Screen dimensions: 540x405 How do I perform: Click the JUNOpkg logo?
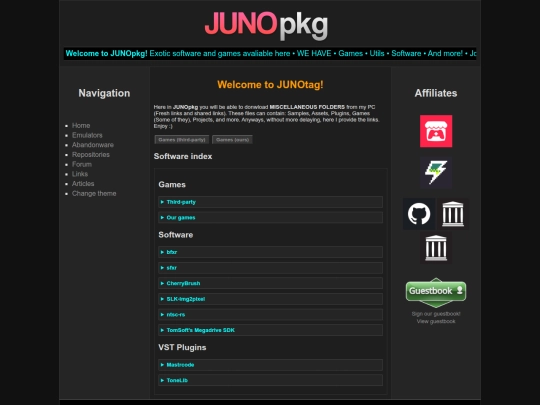(266, 26)
